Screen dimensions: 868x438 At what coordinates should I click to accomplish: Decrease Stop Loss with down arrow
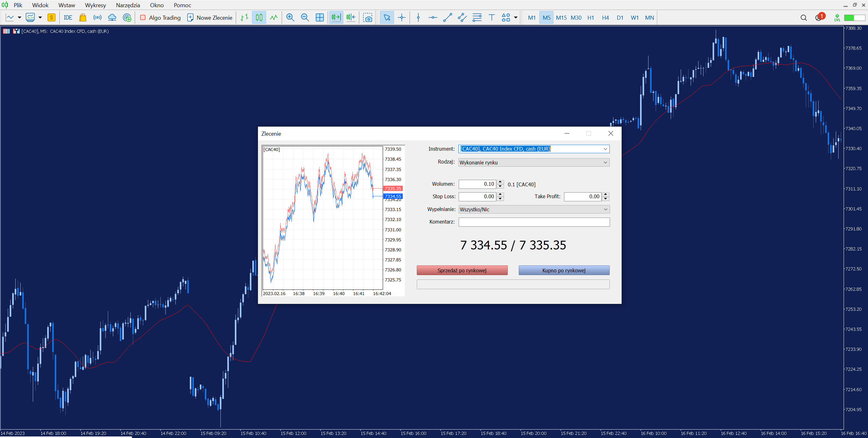pos(500,199)
